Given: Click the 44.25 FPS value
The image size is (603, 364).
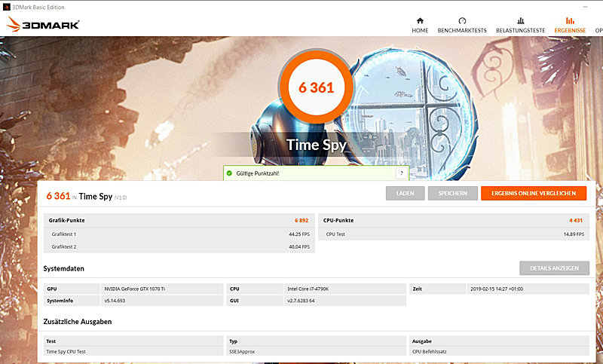Looking at the screenshot, I should tap(299, 234).
